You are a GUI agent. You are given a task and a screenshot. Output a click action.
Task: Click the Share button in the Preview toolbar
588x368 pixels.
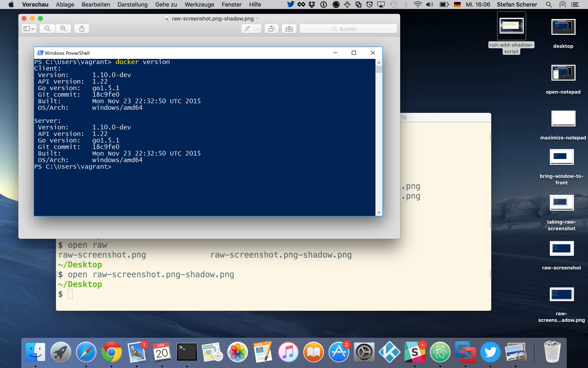pos(82,29)
